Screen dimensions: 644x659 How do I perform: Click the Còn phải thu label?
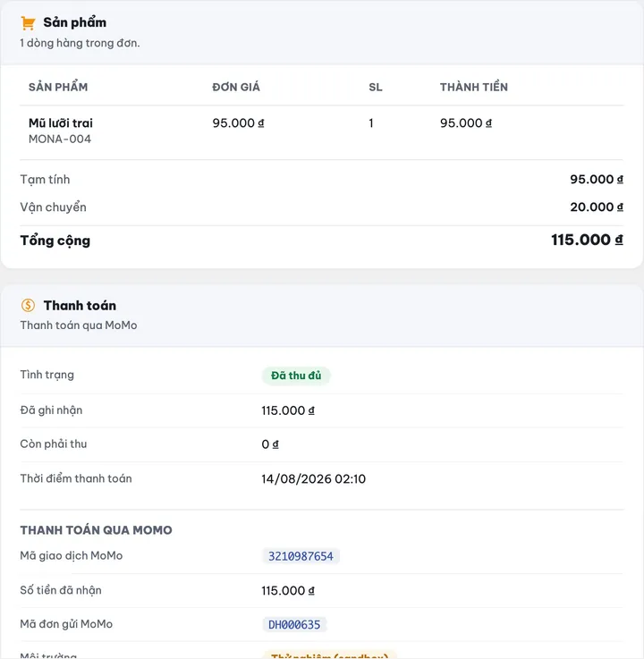tap(54, 444)
